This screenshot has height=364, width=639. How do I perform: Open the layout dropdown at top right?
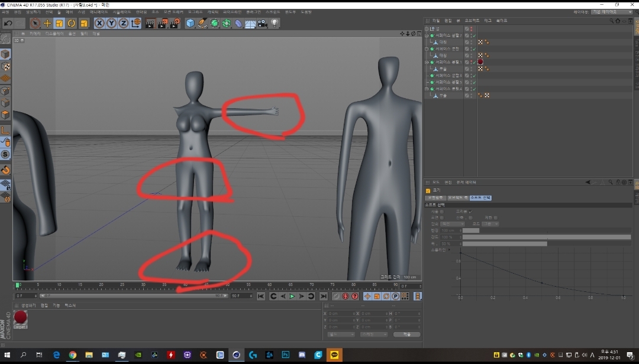(x=612, y=12)
